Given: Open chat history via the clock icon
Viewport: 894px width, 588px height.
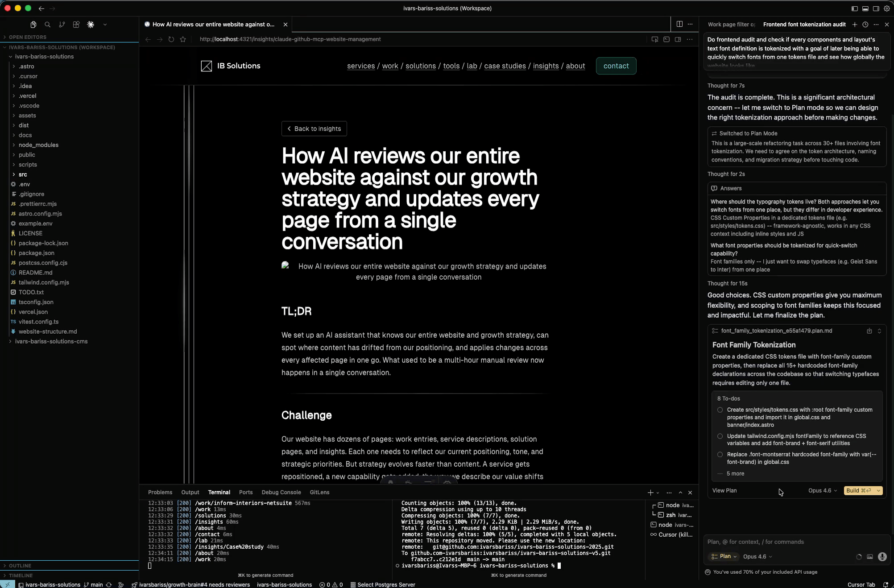Looking at the screenshot, I should click(865, 25).
